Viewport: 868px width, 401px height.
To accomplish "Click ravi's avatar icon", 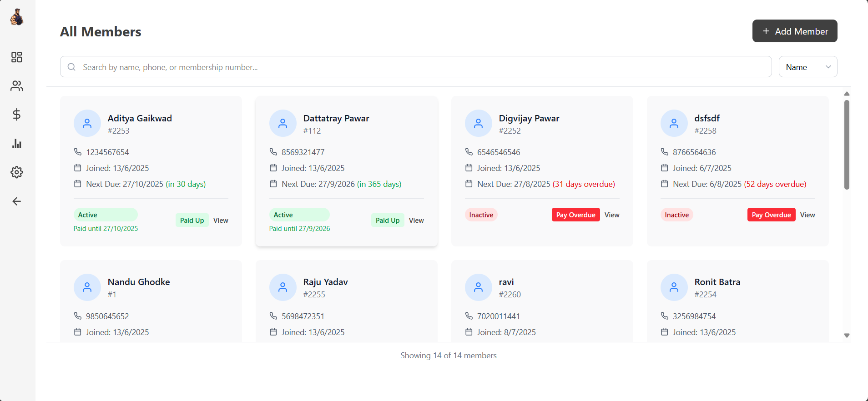I will [x=479, y=287].
